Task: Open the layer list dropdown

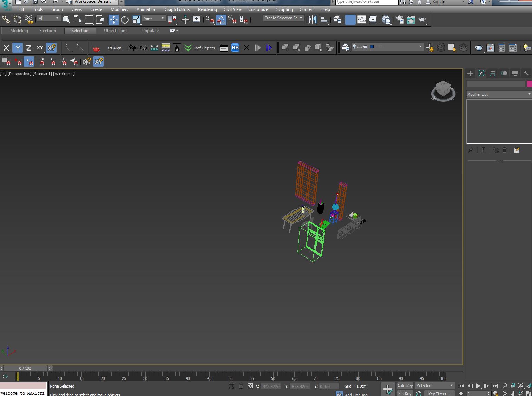Action: [x=387, y=46]
